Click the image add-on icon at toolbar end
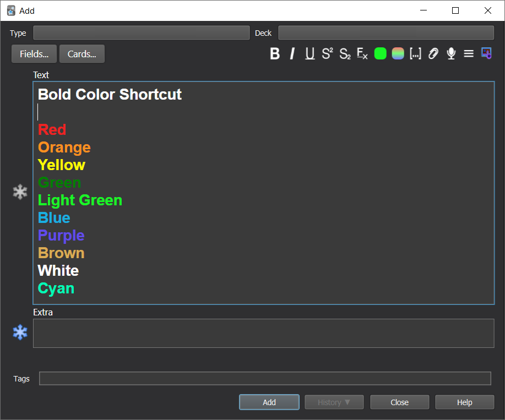The image size is (505, 420). click(486, 53)
